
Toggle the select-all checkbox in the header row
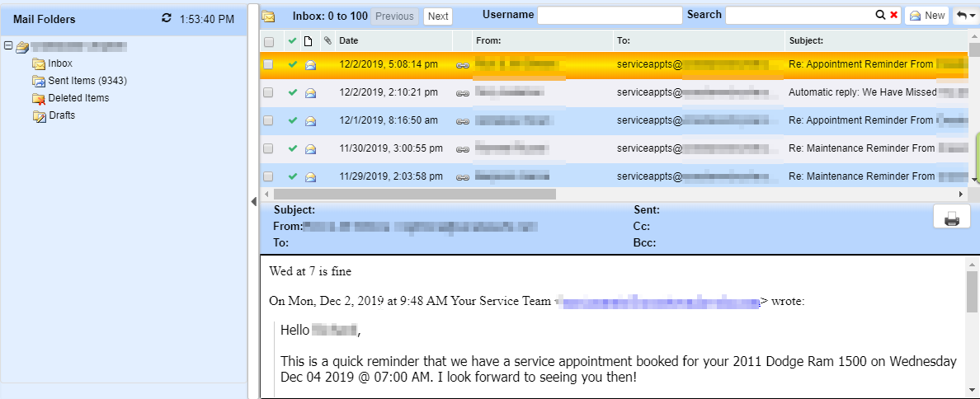pos(268,41)
